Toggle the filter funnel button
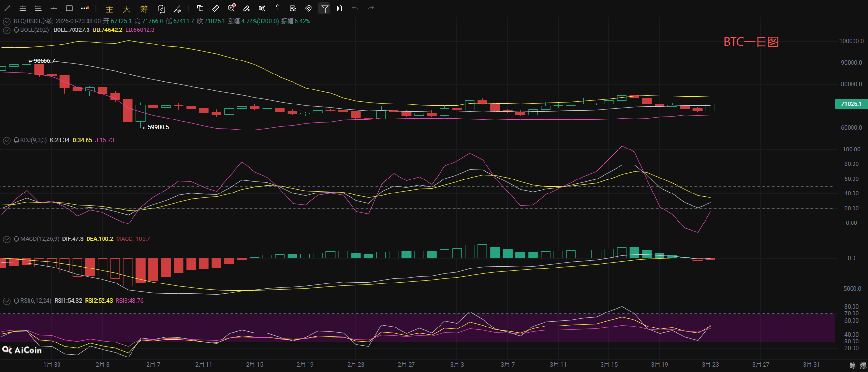 pos(324,8)
